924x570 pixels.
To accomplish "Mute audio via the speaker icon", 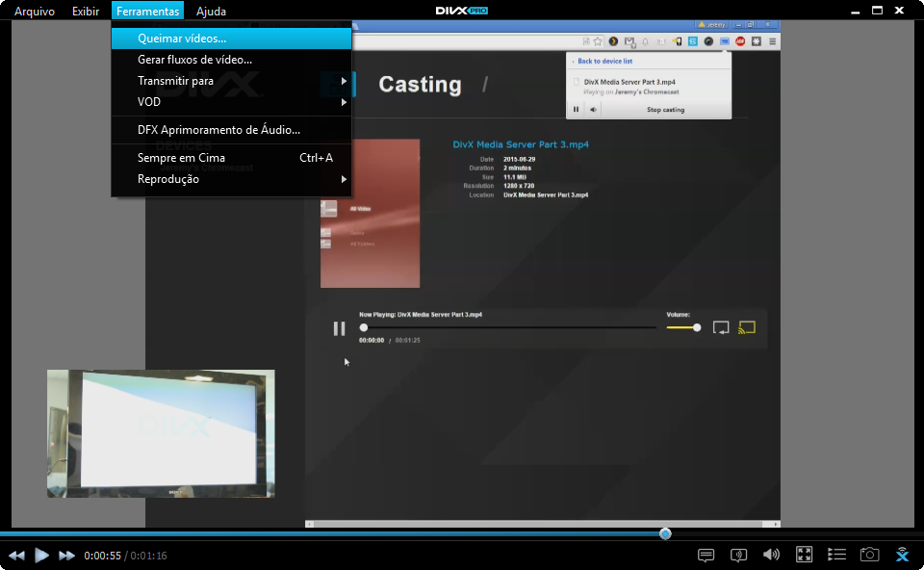I will pyautogui.click(x=771, y=555).
